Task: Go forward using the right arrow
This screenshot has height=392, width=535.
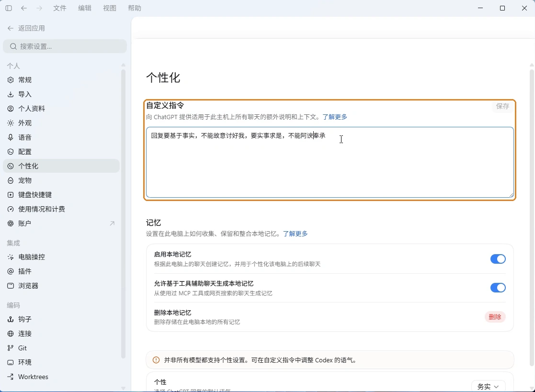Action: (x=39, y=8)
